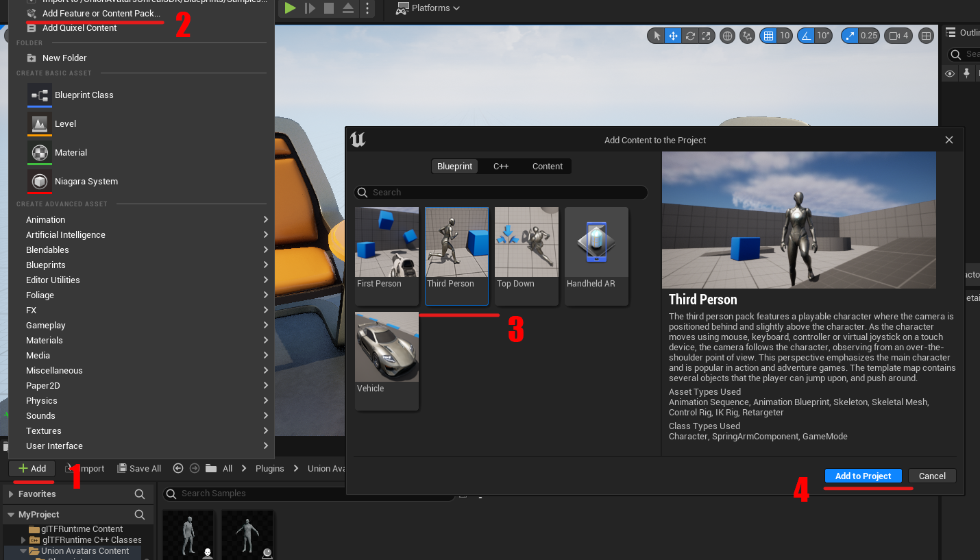Select the Third Person template
Image resolution: width=980 pixels, height=560 pixels.
pyautogui.click(x=456, y=256)
